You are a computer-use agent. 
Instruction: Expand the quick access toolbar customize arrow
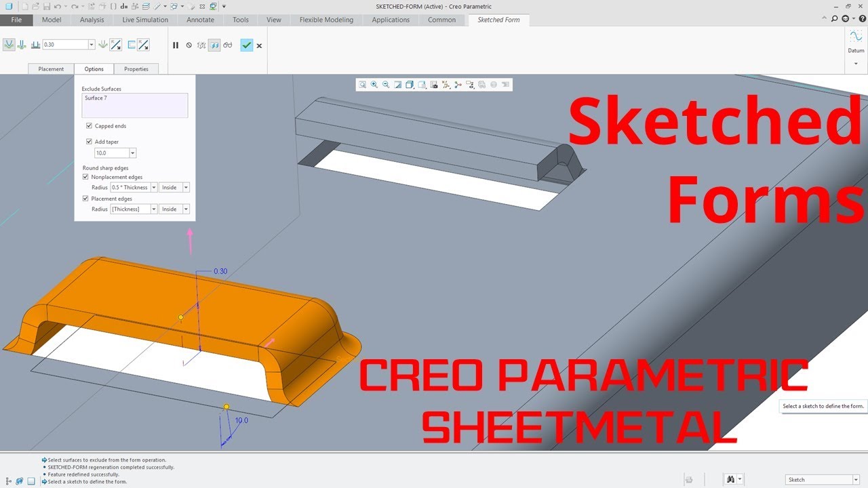coord(224,6)
